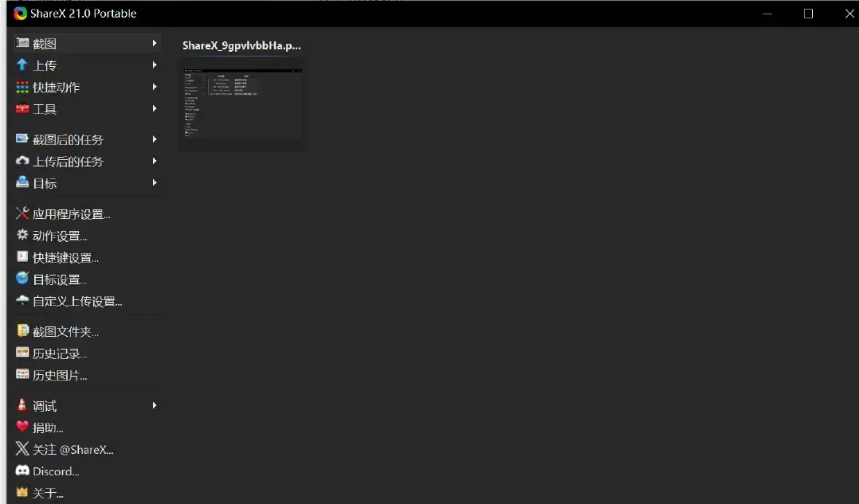Click the 快捷键设置 keyboard key icon
Viewport: 859px width, 504px height.
click(x=22, y=256)
